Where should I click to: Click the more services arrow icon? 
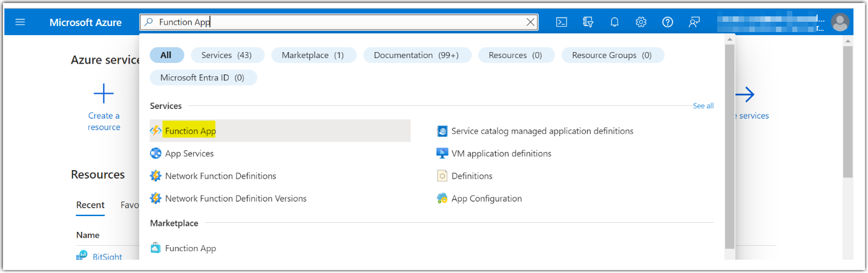click(x=745, y=94)
